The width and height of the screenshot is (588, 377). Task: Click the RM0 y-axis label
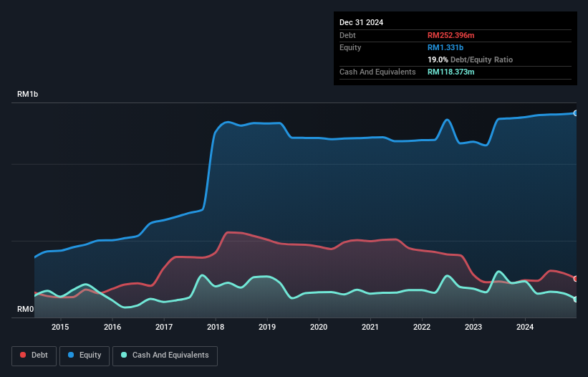tap(26, 309)
